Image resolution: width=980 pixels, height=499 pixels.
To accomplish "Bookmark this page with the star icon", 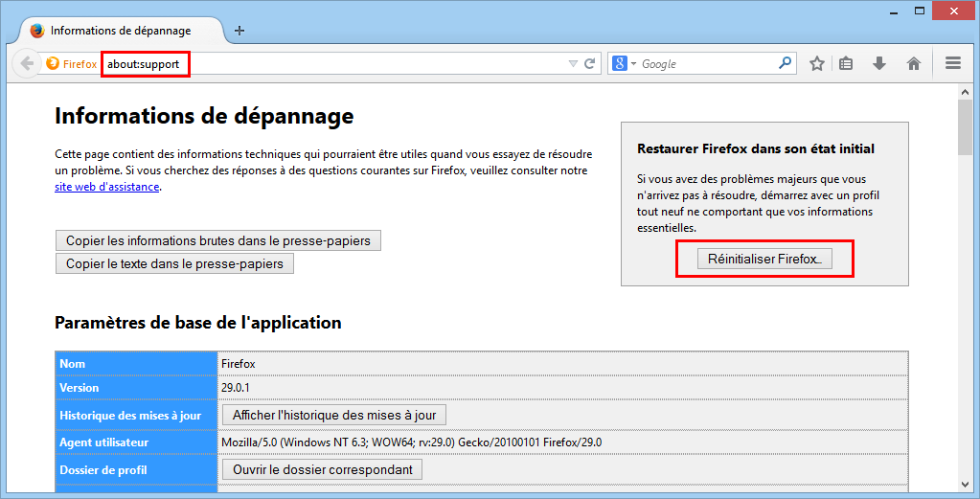I will [817, 64].
